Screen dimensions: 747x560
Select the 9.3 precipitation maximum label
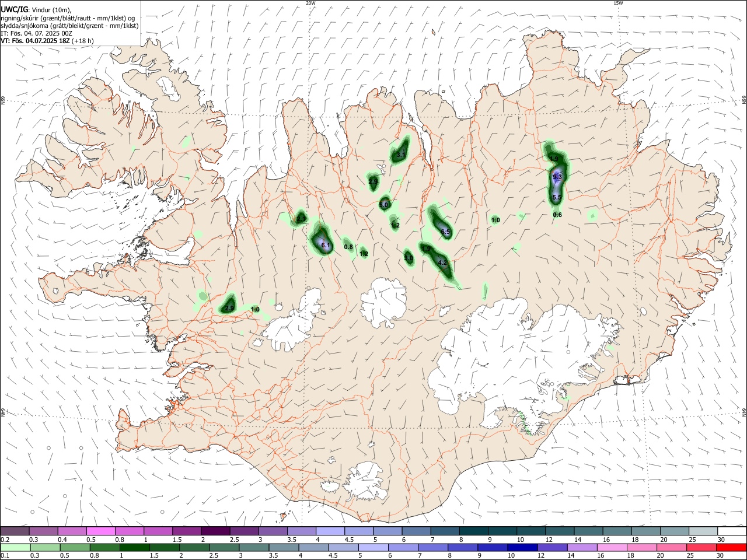(557, 177)
